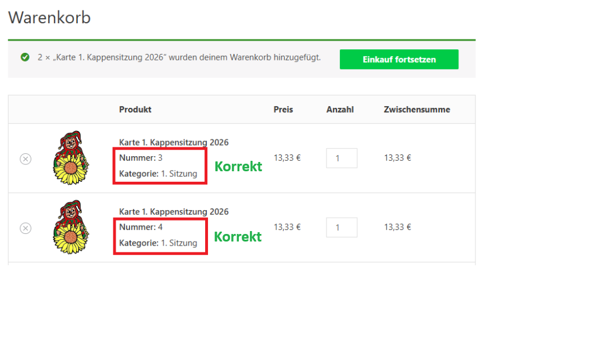Open the second Karte 1. Kappensitzung 2026 link
The width and height of the screenshot is (595, 364).
click(x=174, y=212)
